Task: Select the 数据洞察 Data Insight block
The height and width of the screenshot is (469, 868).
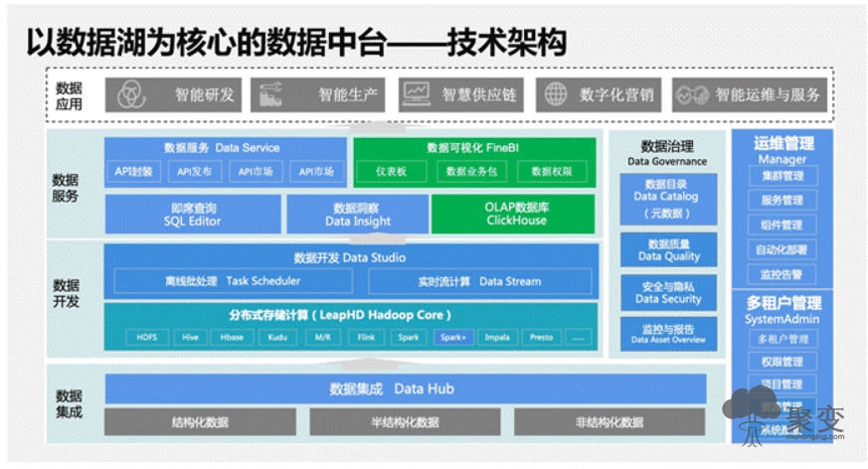Action: click(358, 214)
